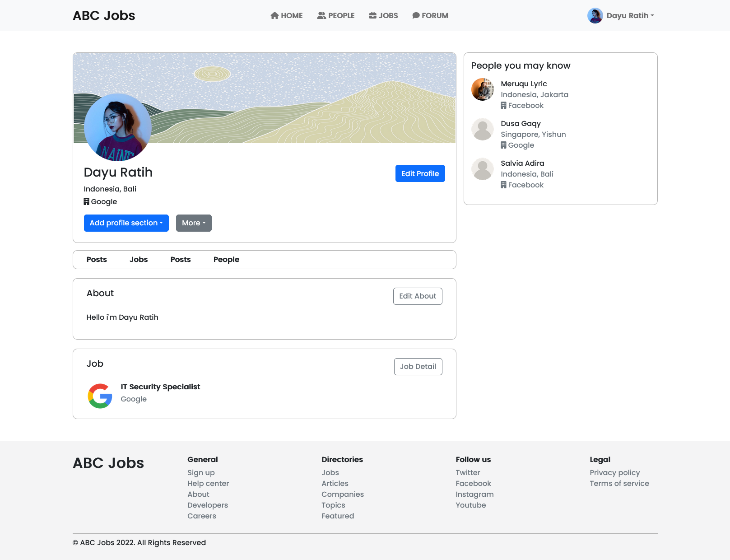Visit footer Developers link

click(x=208, y=505)
